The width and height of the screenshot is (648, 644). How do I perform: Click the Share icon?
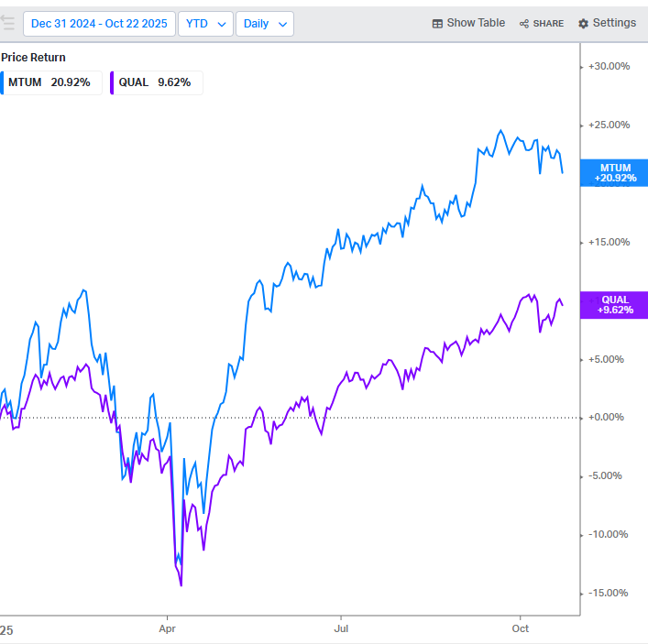[524, 24]
